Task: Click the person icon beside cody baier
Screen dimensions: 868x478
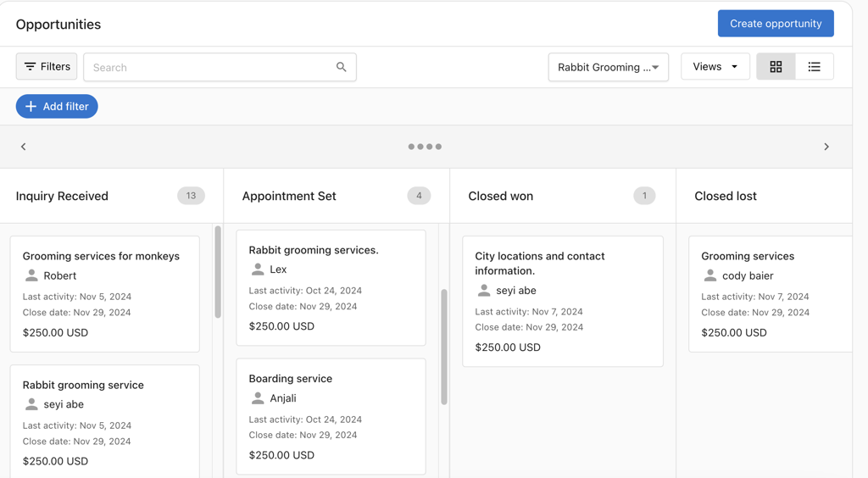Action: coord(710,275)
